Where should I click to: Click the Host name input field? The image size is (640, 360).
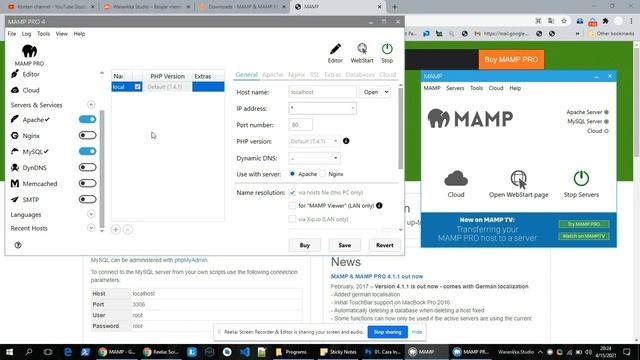322,92
